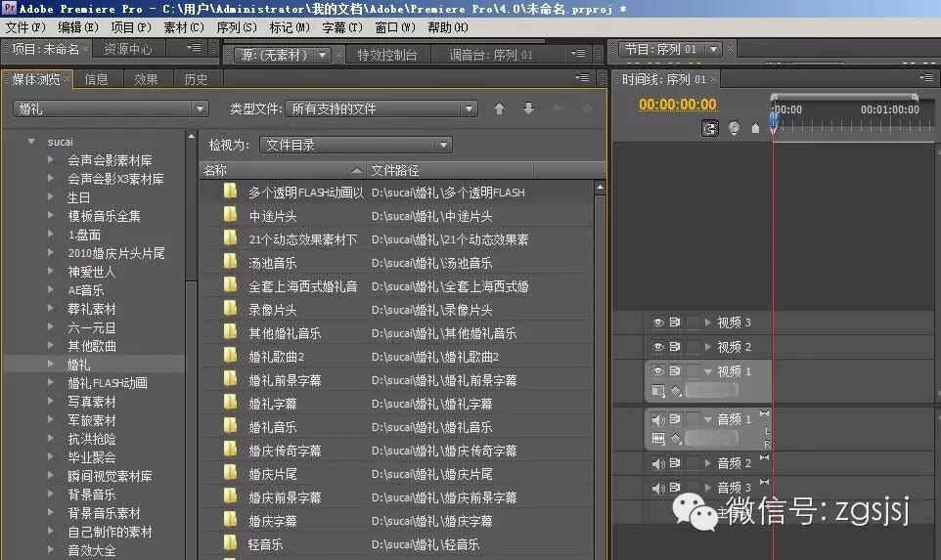Click the Set unnumbered marker icon
The width and height of the screenshot is (941, 560).
(x=755, y=128)
